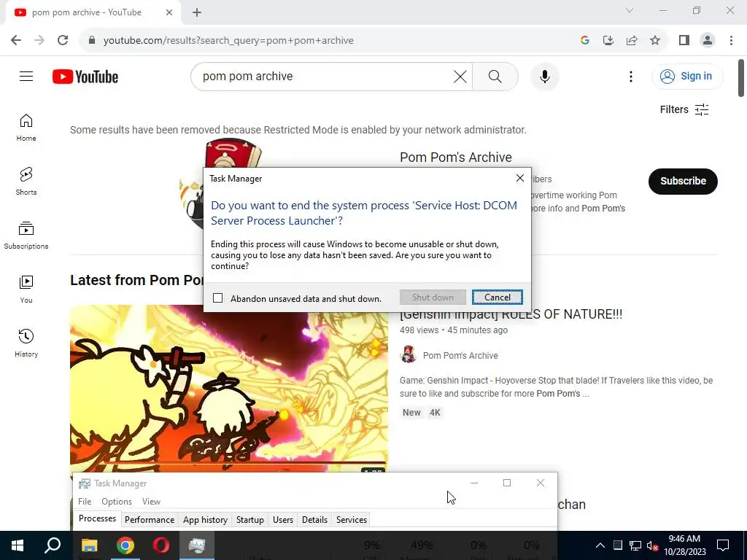This screenshot has height=560, width=747.
Task: Run the search with the magnifier button
Action: pos(495,76)
